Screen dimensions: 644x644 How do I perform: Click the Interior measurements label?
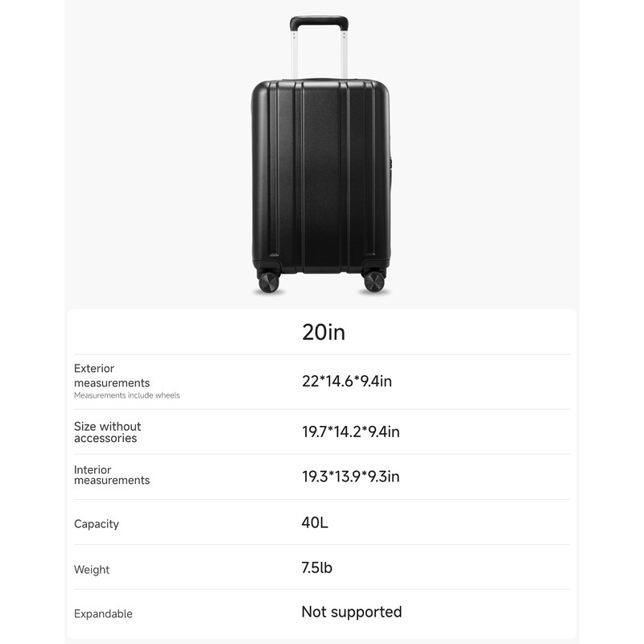coord(112,475)
